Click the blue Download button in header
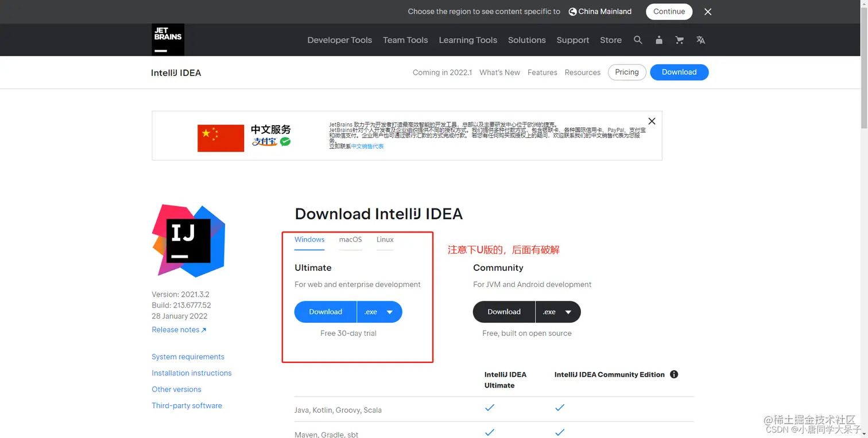This screenshot has height=438, width=868. click(x=679, y=72)
